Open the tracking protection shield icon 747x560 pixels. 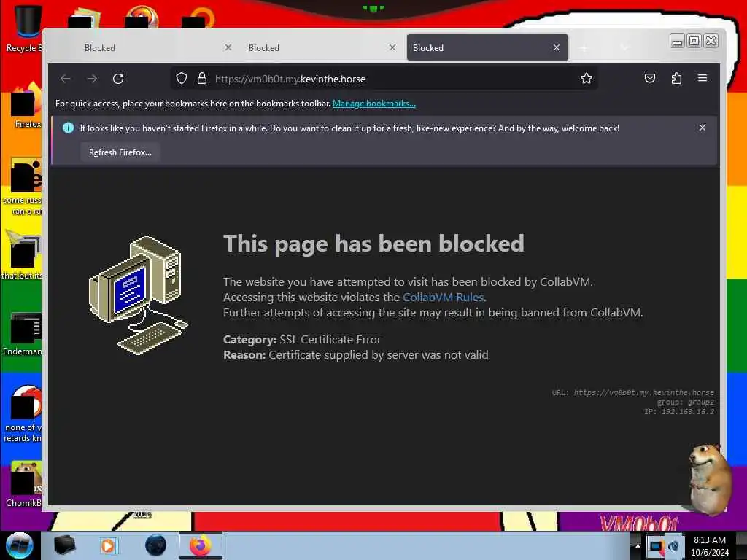click(182, 79)
